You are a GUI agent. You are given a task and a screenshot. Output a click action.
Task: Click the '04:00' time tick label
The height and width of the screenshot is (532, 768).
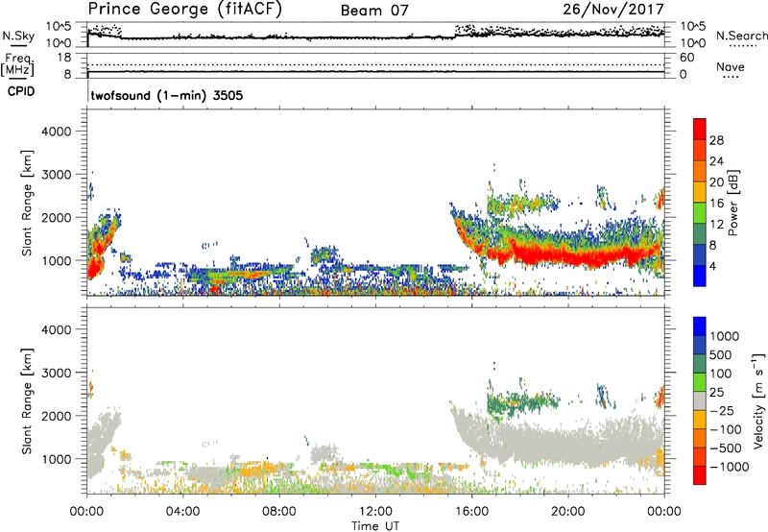tap(182, 512)
